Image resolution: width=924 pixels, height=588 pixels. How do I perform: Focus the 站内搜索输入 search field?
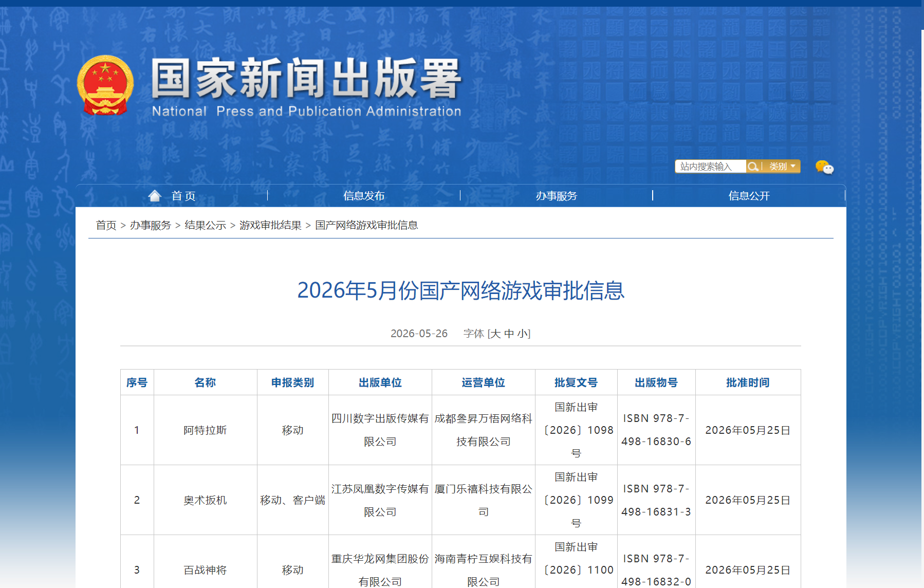point(711,167)
